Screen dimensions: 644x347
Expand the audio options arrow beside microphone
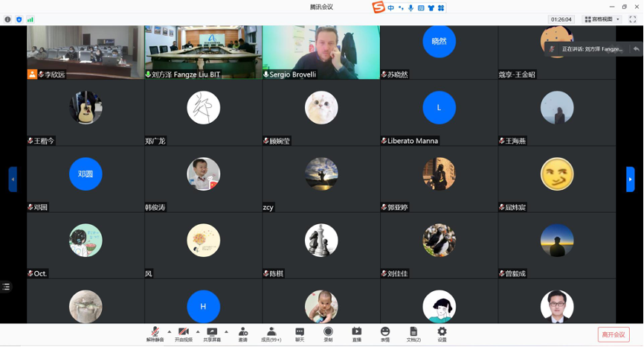[170, 331]
